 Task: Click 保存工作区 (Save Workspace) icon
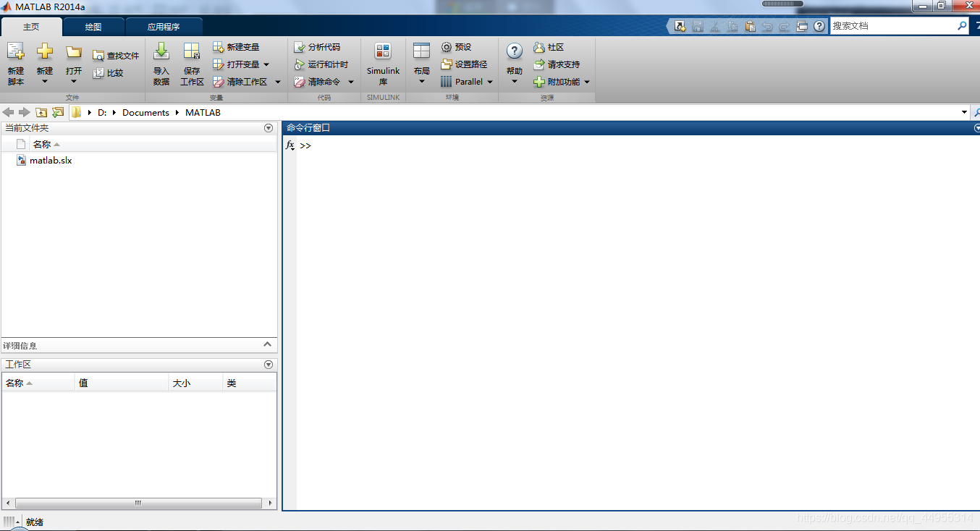(192, 51)
